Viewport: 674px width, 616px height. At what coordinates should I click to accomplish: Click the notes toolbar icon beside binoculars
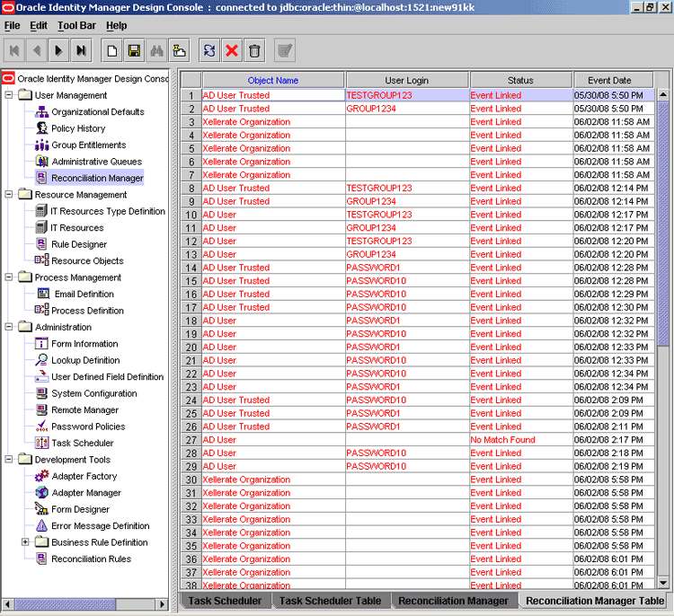[x=179, y=50]
